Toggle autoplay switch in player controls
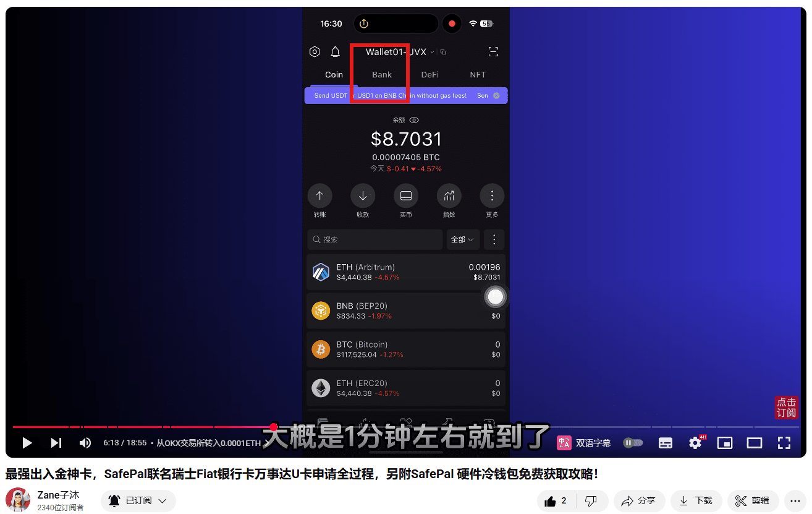812x514 pixels. point(633,443)
